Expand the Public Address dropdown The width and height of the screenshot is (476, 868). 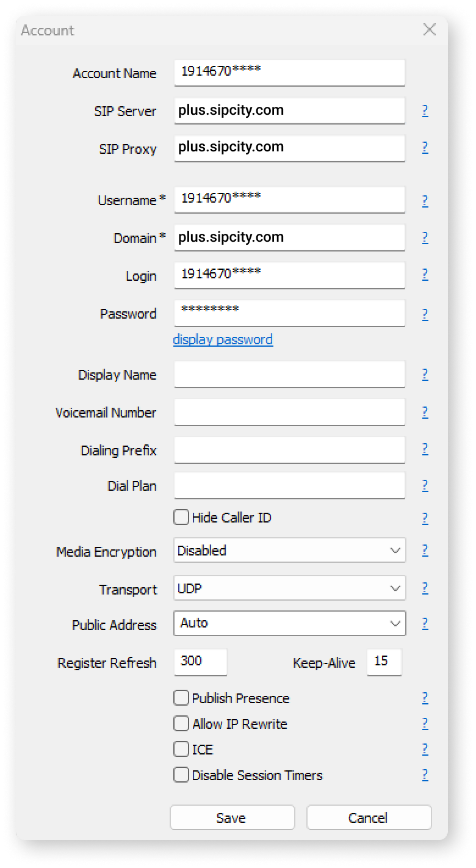tap(290, 623)
